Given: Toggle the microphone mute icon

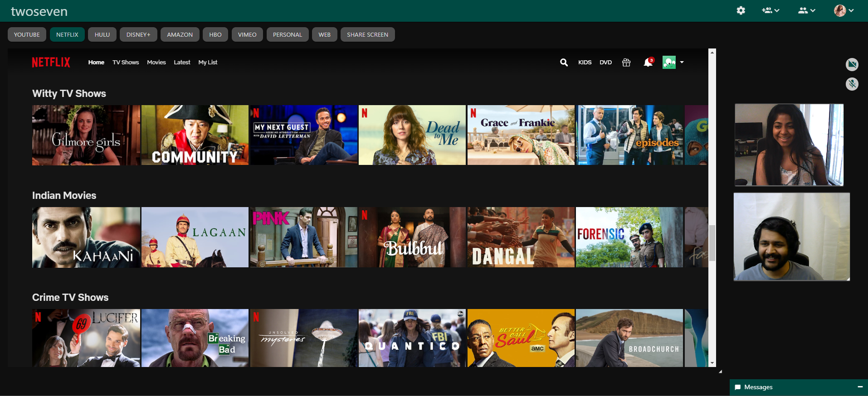Looking at the screenshot, I should click(x=852, y=84).
